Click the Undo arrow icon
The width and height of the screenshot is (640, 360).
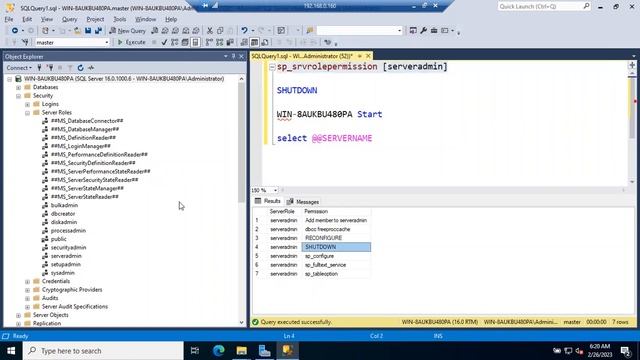244,31
